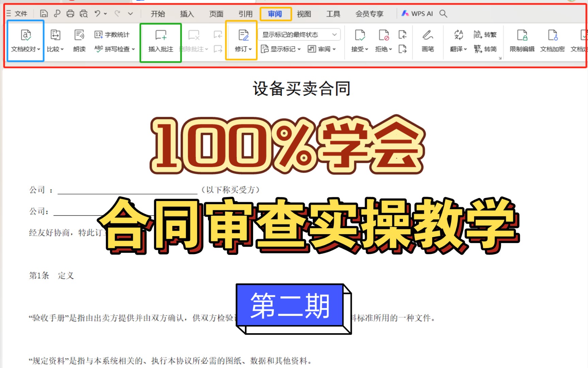Click the Print icon
Screen dimensions: 588x368
click(70, 14)
